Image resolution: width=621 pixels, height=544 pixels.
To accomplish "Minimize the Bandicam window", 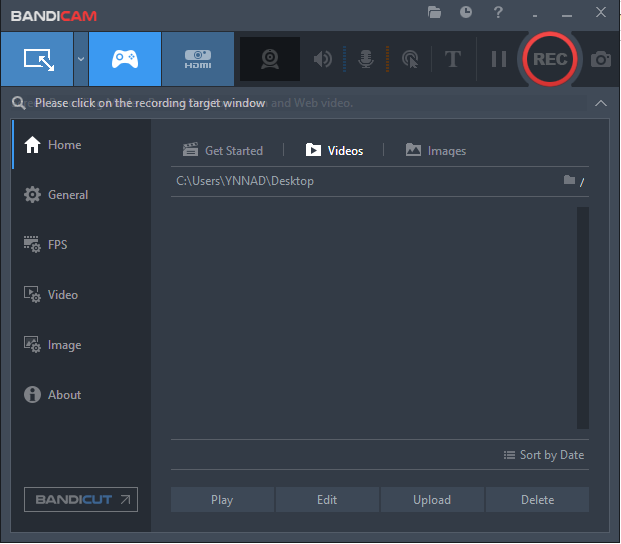I will click(x=567, y=14).
